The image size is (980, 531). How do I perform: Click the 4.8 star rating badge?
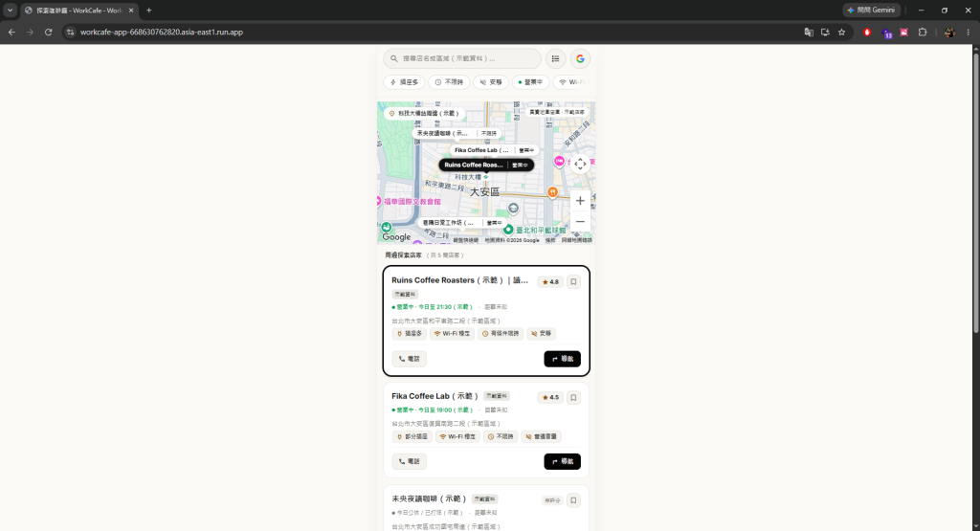click(550, 281)
